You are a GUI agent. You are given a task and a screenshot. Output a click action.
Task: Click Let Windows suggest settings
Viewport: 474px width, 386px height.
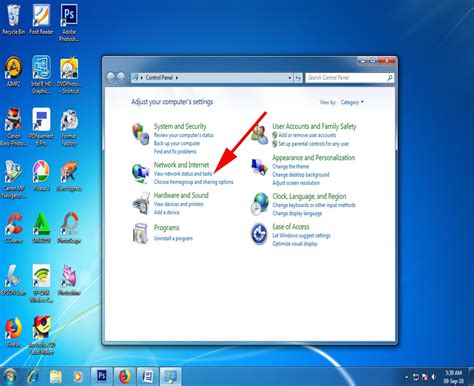[301, 236]
